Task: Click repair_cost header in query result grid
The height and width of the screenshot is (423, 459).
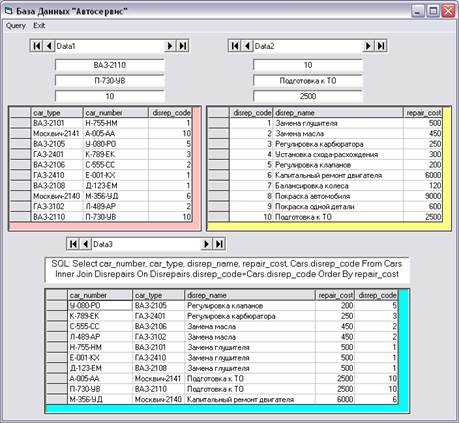Action: coord(335,295)
